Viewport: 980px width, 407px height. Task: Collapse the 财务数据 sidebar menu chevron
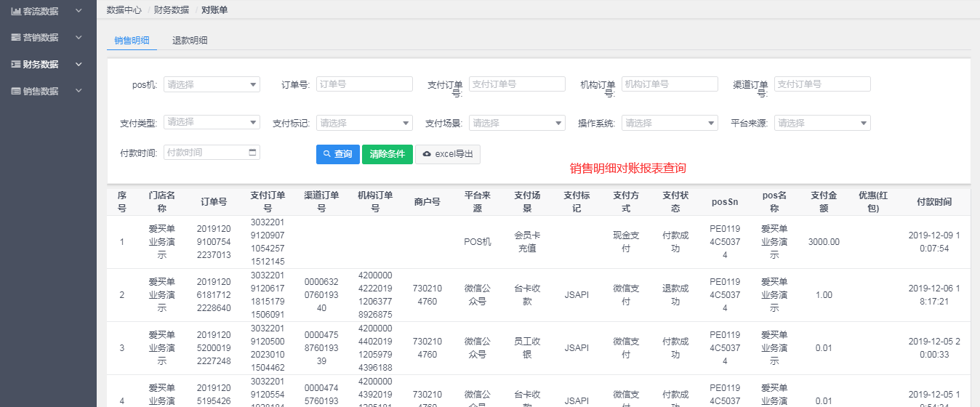79,64
